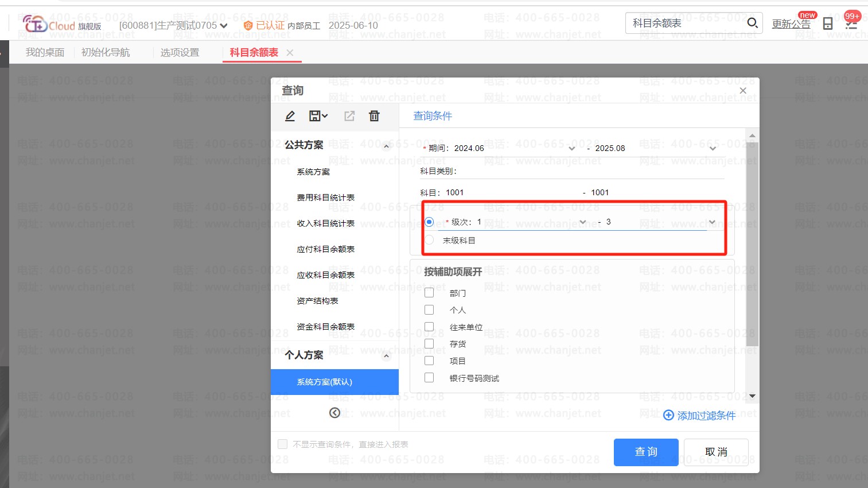Expand the end level 3 dropdown

click(712, 222)
